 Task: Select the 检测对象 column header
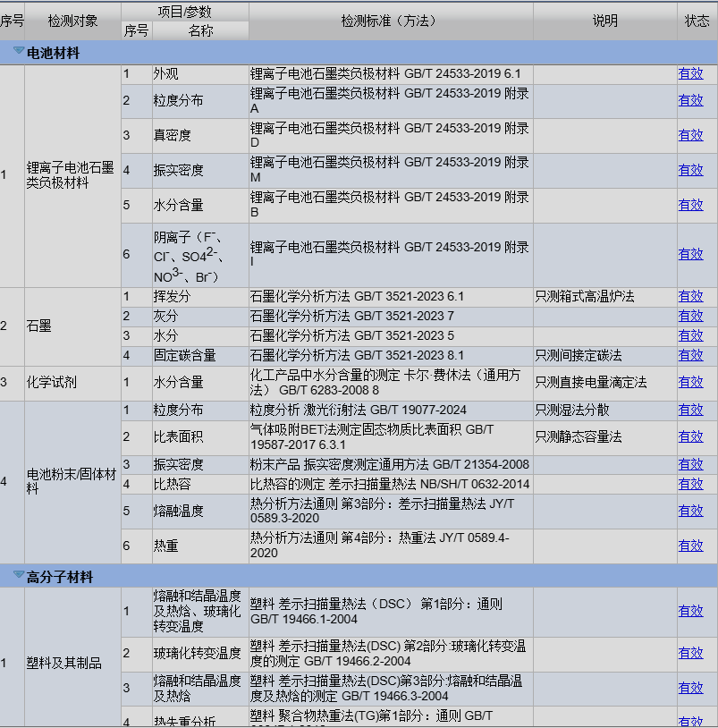pyautogui.click(x=72, y=21)
